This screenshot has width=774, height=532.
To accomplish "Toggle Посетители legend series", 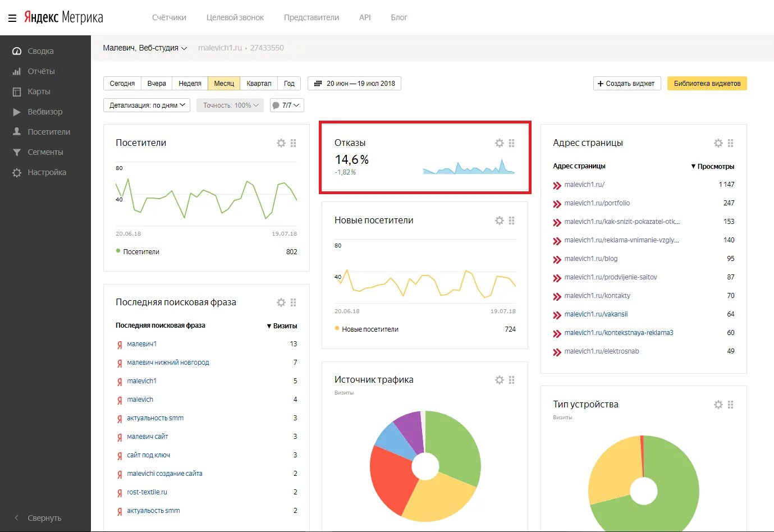I will [138, 252].
